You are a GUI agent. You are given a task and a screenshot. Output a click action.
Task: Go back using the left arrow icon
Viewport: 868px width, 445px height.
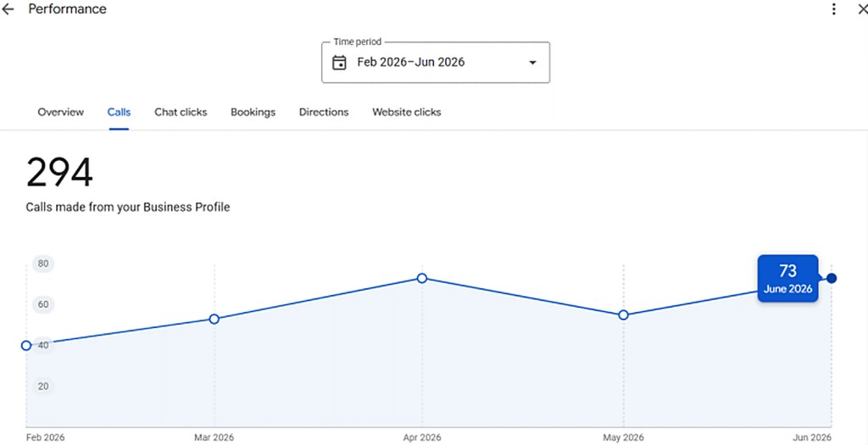(8, 9)
